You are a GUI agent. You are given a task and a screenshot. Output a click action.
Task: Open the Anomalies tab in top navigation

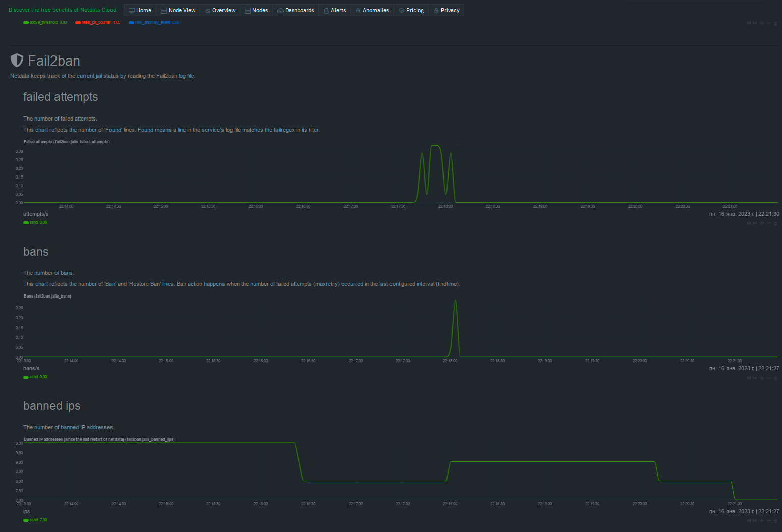click(x=372, y=10)
